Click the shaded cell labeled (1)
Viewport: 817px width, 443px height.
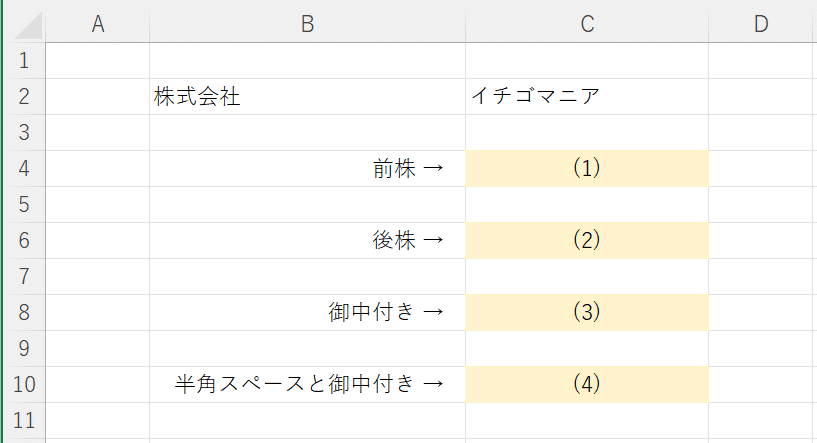pyautogui.click(x=587, y=168)
